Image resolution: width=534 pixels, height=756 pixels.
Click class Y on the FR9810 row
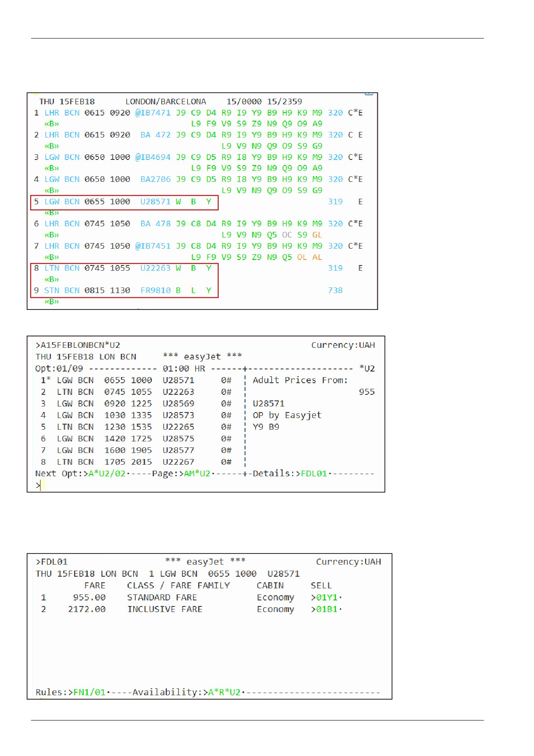(x=209, y=291)
